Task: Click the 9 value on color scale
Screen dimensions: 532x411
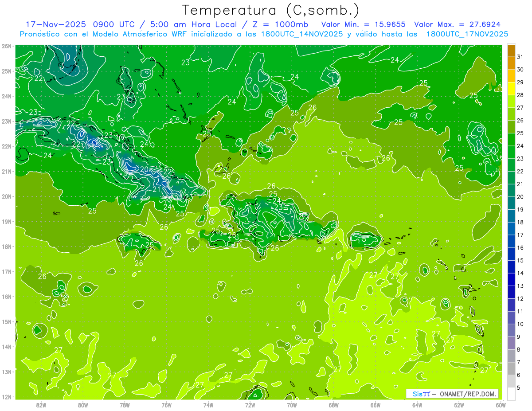Action: [519, 337]
